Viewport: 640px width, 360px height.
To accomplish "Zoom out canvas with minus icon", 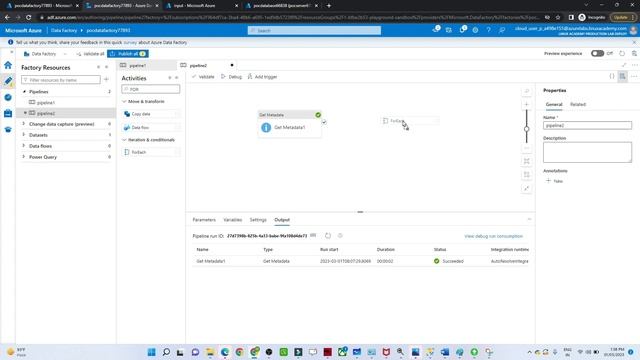I will click(x=527, y=148).
